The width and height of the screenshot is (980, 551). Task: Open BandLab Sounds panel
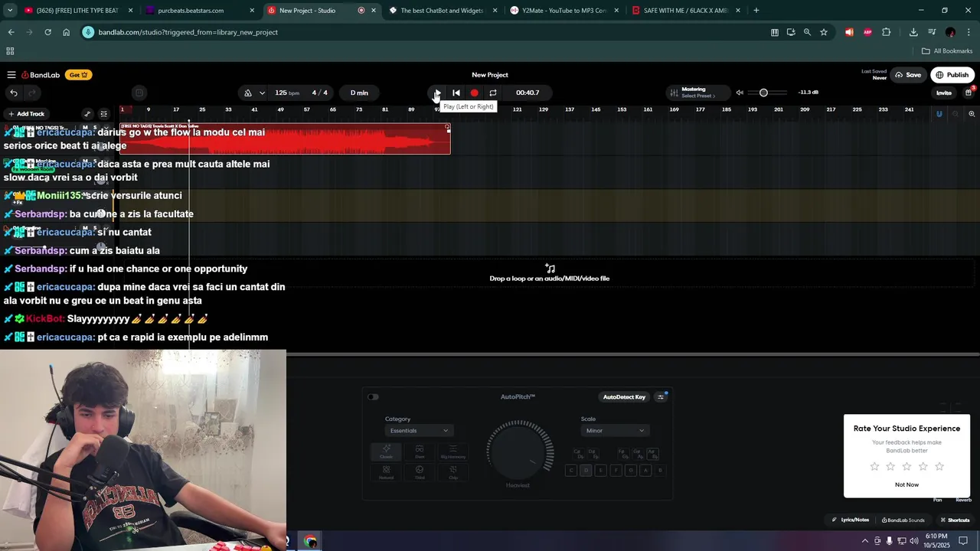click(903, 520)
